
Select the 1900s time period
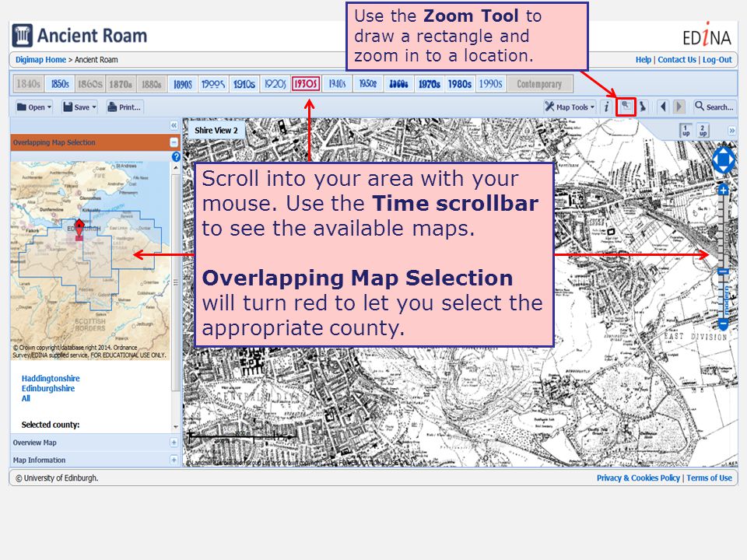pos(213,84)
